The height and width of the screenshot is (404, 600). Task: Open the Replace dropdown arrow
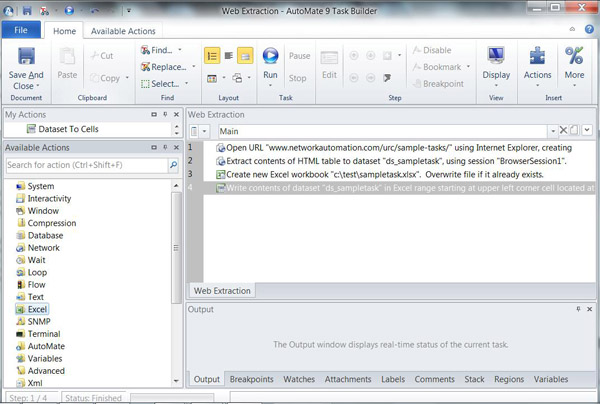click(x=194, y=67)
